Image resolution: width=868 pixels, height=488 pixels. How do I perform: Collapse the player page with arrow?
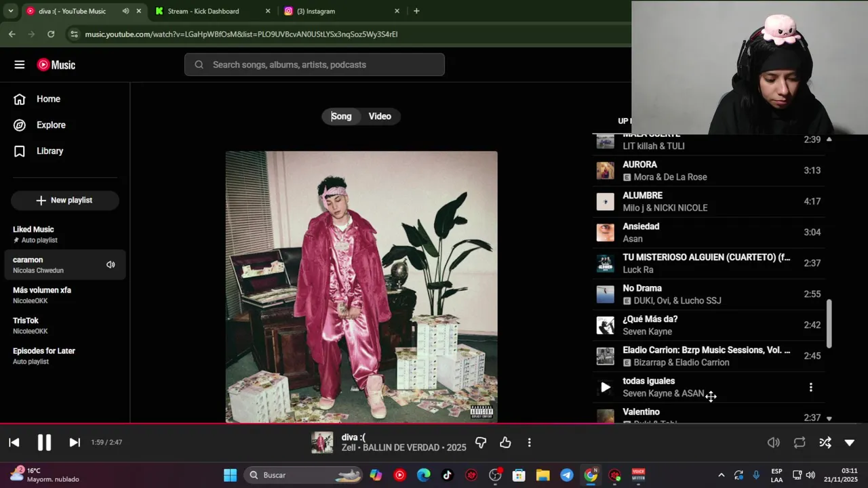pyautogui.click(x=850, y=443)
